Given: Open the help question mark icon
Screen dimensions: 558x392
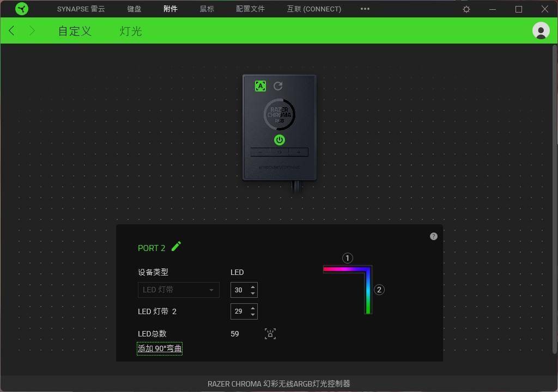Looking at the screenshot, I should (x=433, y=236).
